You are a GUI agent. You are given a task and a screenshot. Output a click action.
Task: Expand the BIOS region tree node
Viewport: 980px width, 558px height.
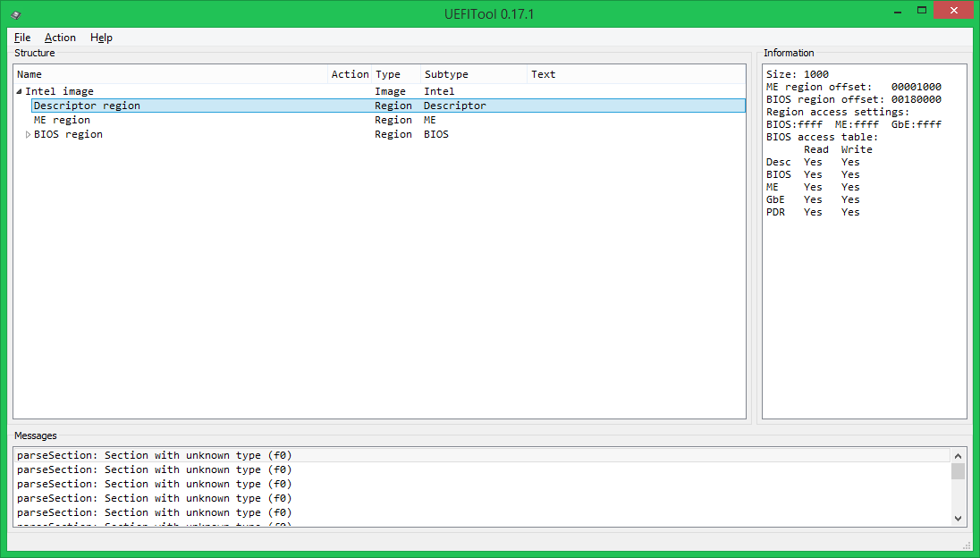click(28, 134)
